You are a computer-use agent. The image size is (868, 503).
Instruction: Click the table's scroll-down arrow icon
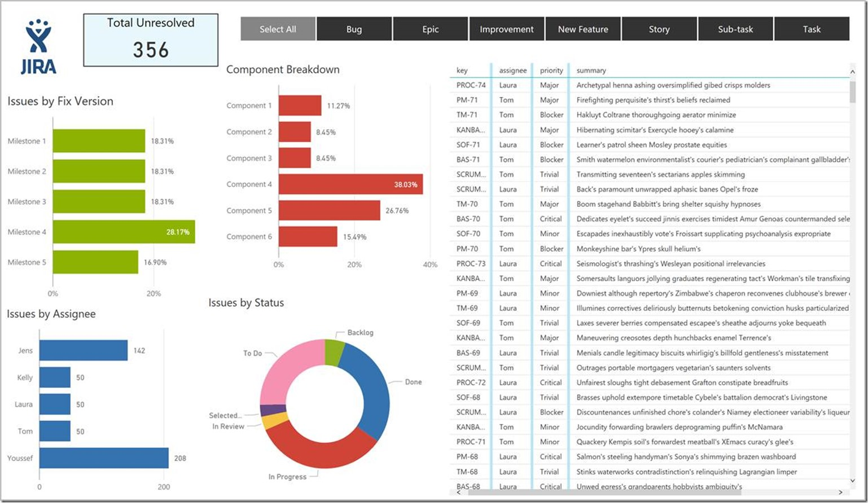point(852,480)
